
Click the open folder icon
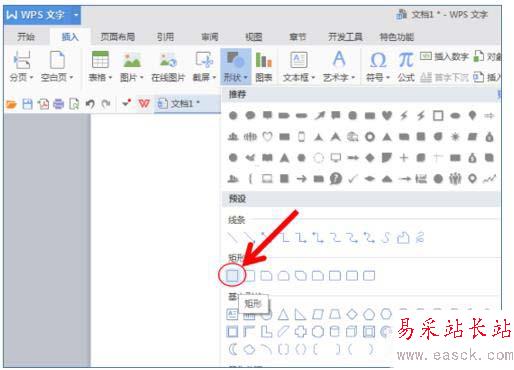click(11, 104)
